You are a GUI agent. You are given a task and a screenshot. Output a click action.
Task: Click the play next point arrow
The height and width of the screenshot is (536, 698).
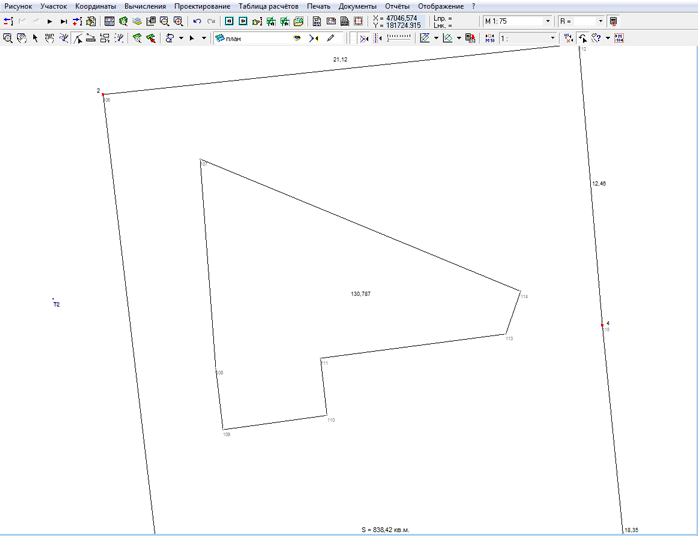pos(49,21)
